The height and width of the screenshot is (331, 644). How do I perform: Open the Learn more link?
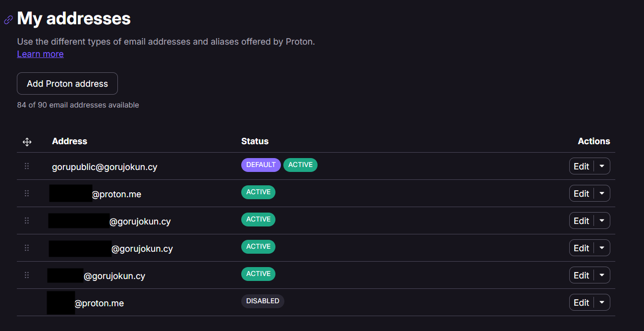click(x=40, y=54)
